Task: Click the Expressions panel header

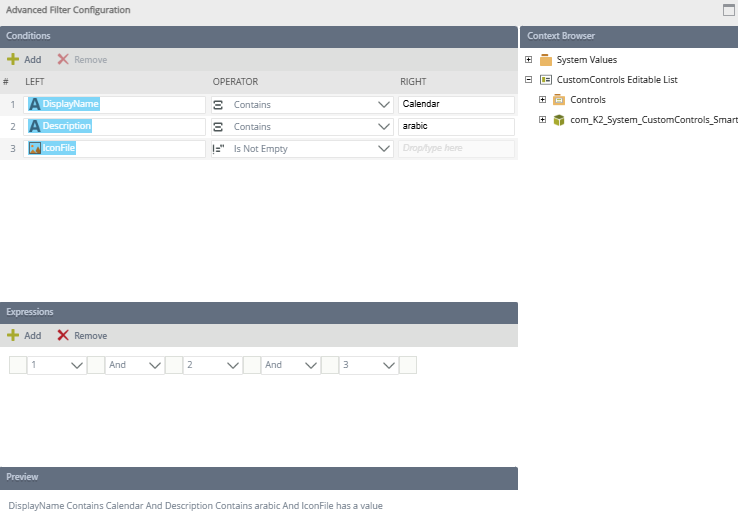Action: tap(259, 313)
